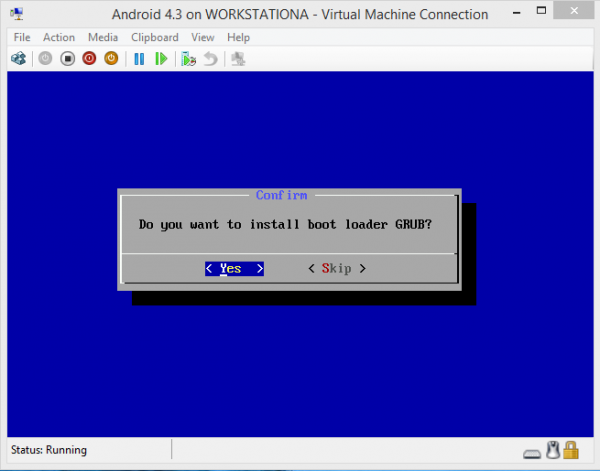The width and height of the screenshot is (600, 471).
Task: Choose Yes to install GRUB
Action: (x=234, y=269)
